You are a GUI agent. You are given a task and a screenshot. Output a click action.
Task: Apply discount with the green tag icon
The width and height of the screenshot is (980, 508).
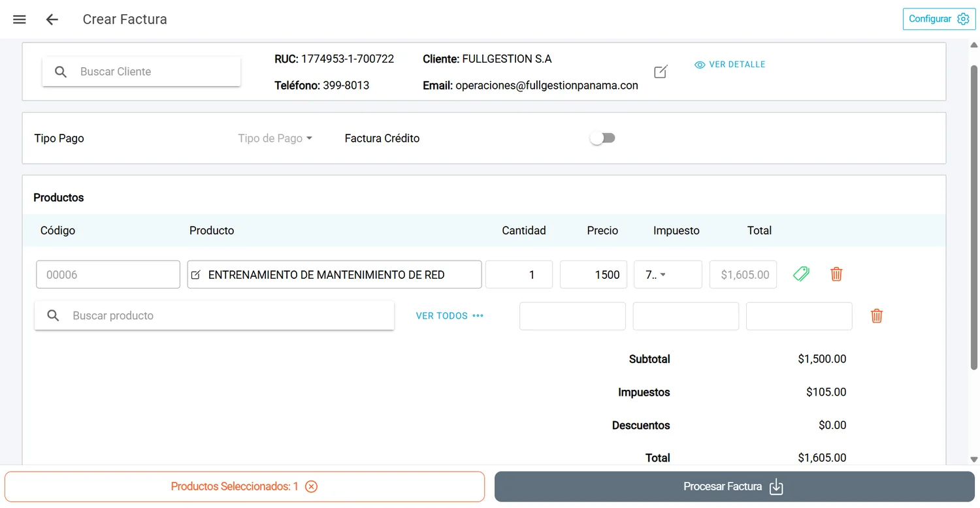(x=801, y=274)
